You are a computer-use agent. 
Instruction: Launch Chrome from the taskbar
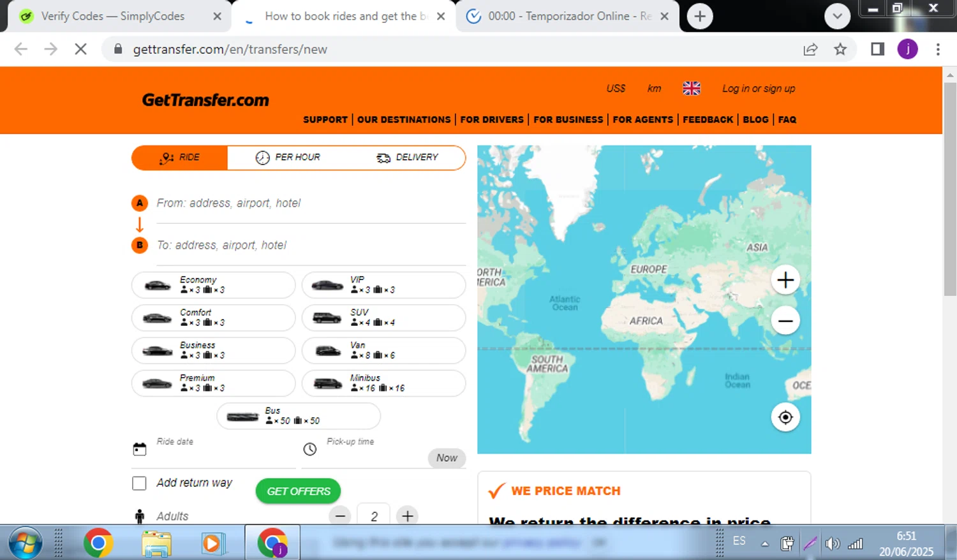pyautogui.click(x=98, y=543)
